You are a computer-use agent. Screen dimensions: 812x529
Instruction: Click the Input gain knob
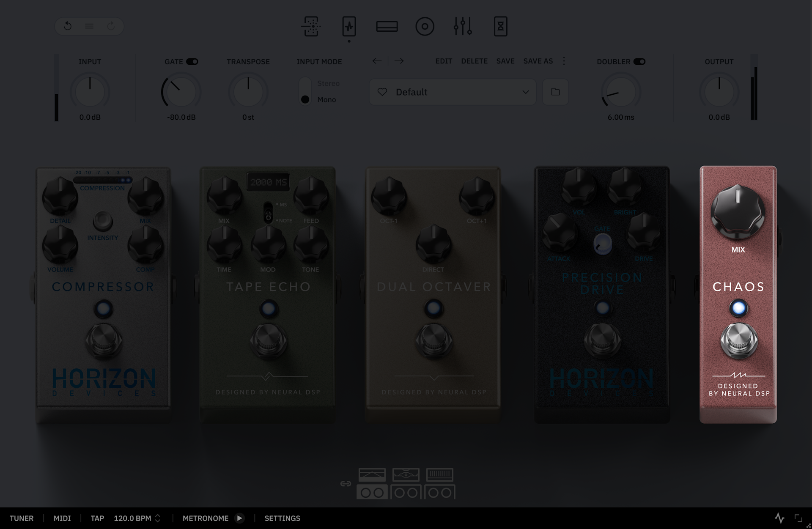coord(90,92)
